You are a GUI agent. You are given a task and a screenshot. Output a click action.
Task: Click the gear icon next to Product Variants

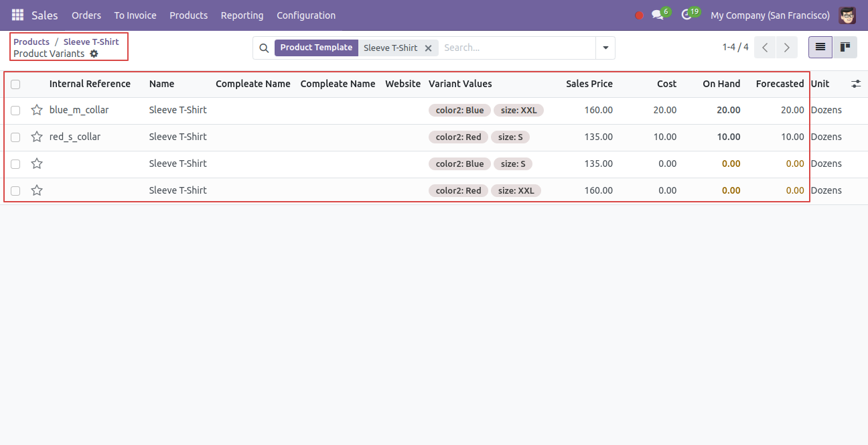click(x=94, y=54)
